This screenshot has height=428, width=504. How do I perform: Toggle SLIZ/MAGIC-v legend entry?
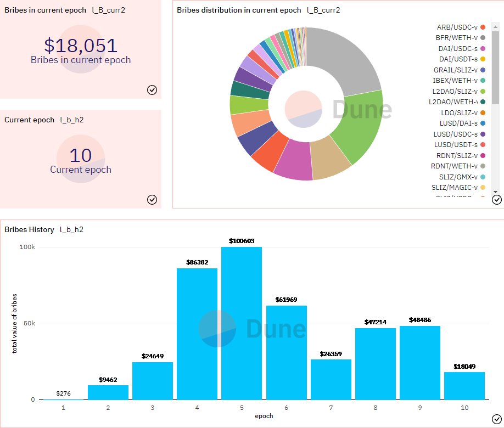tap(458, 187)
